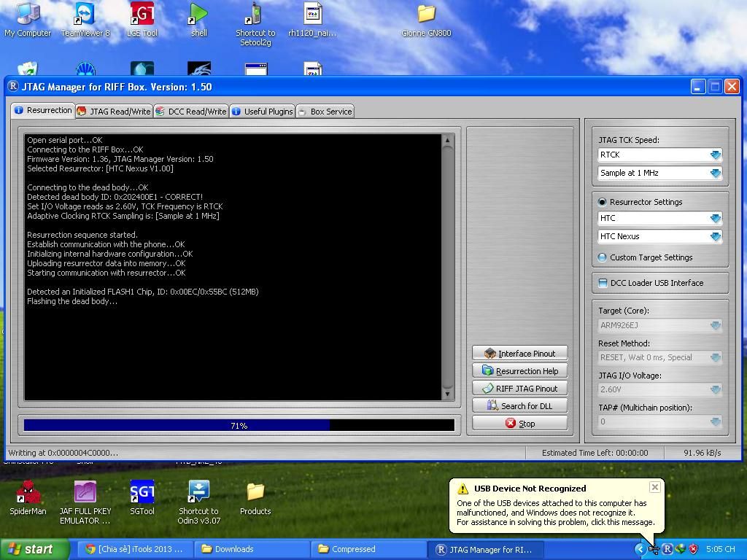The image size is (747, 560).
Task: Click the RIFF JTAG Pinout button
Action: tap(519, 389)
